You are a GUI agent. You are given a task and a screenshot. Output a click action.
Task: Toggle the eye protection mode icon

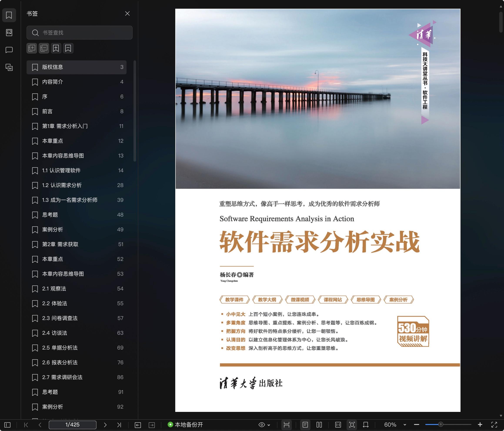[x=262, y=425]
